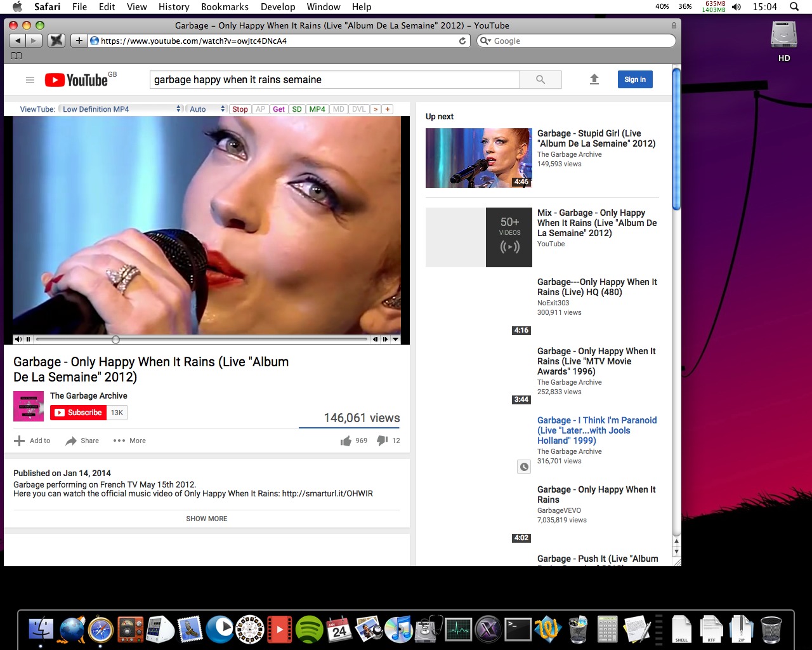Reload the page in Safari address bar
The image size is (812, 650).
pyautogui.click(x=462, y=41)
